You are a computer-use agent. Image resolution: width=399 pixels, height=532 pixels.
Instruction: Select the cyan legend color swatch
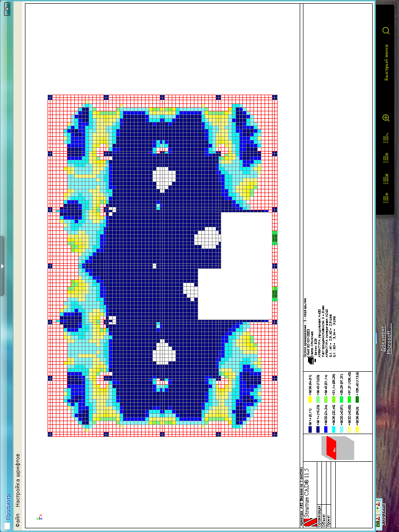pos(333,429)
